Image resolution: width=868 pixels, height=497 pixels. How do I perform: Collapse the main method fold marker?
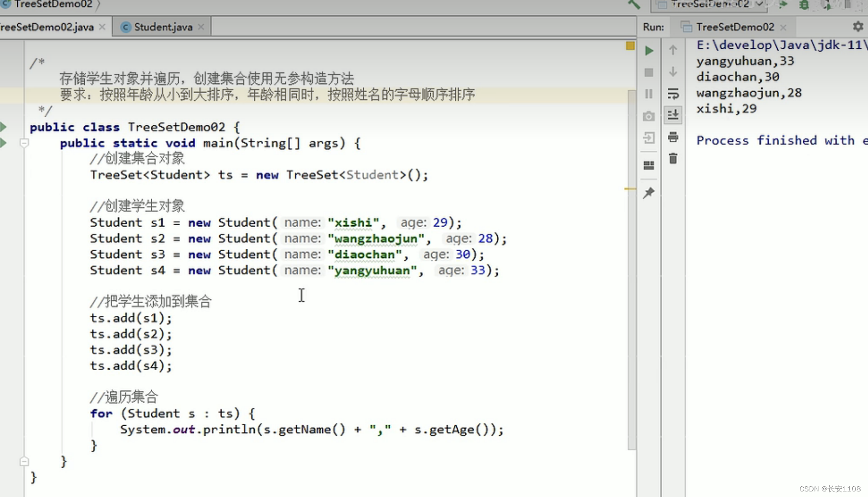click(x=24, y=143)
